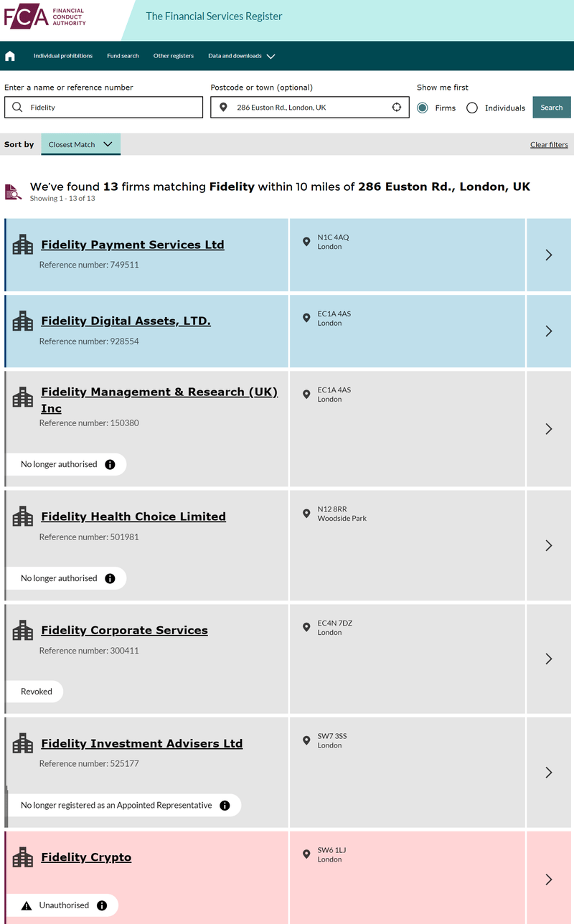
Task: Select the Firms radio button
Action: (x=423, y=108)
